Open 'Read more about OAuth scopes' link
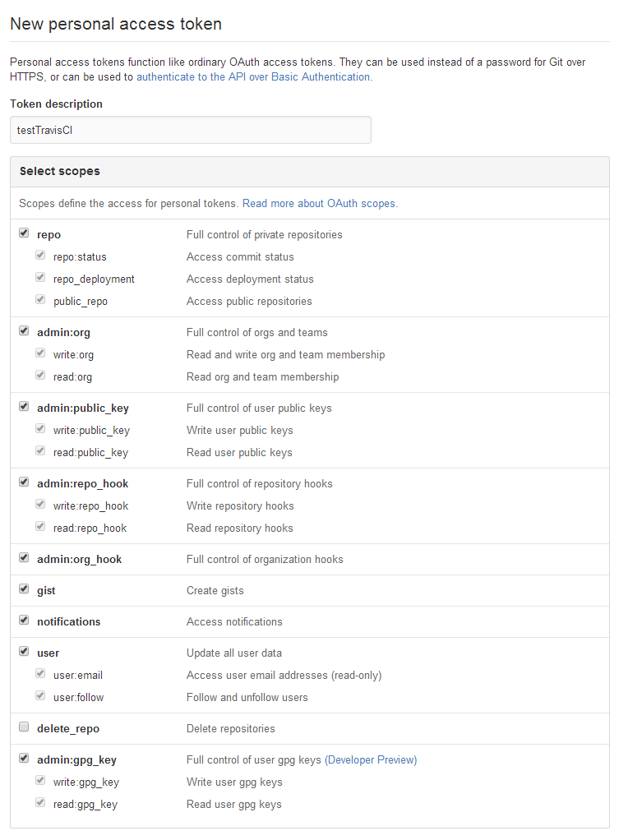The width and height of the screenshot is (619, 840). pyautogui.click(x=318, y=203)
